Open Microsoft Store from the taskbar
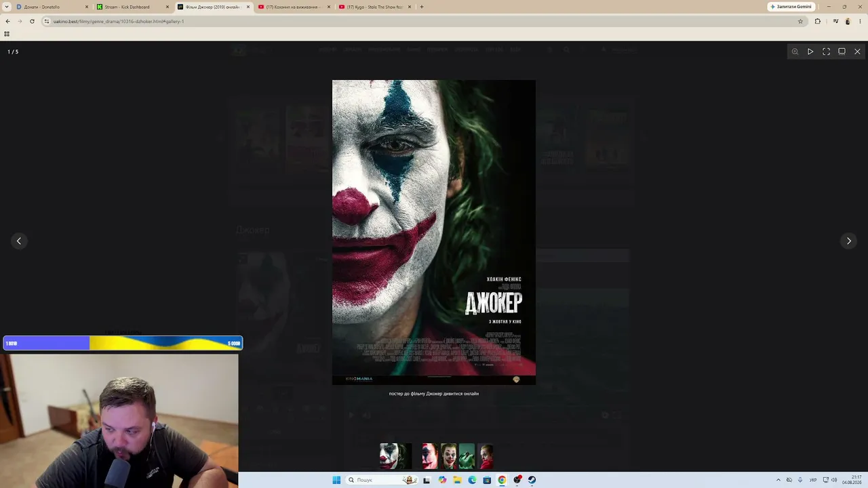The width and height of the screenshot is (868, 488). point(487,480)
